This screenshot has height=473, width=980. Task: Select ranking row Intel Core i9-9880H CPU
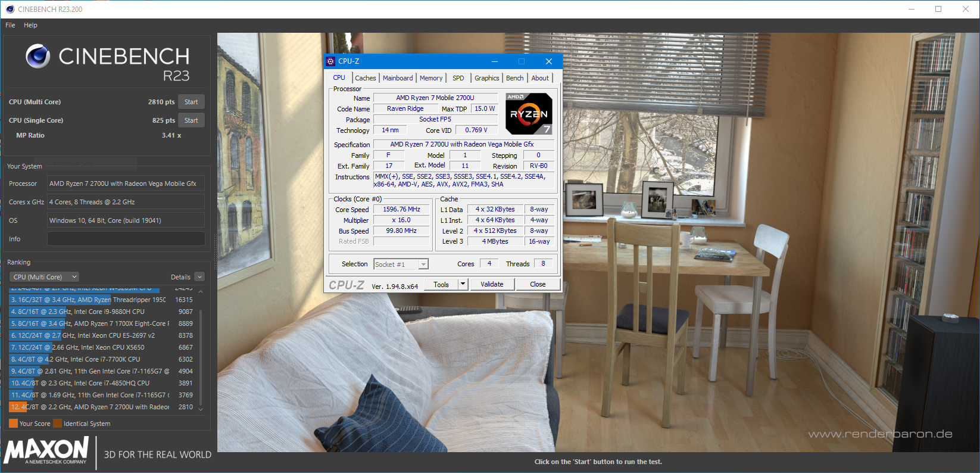coord(102,312)
